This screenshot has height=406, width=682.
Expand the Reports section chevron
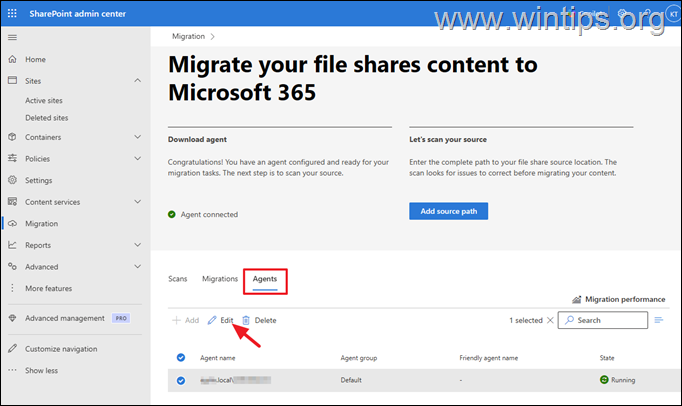(x=137, y=245)
